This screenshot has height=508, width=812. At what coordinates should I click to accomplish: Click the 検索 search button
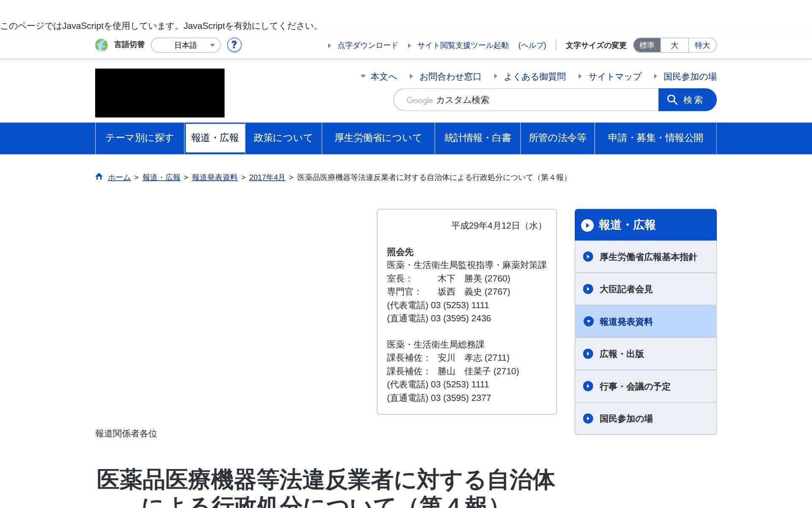687,100
